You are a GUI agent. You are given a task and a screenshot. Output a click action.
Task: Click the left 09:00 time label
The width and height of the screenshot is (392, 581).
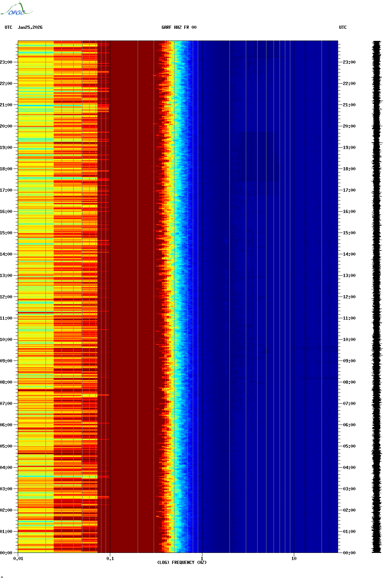point(6,361)
